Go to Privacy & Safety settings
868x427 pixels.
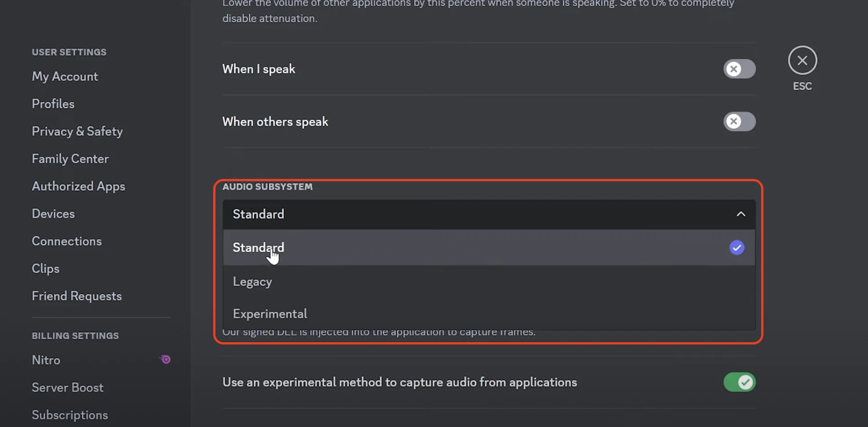77,131
